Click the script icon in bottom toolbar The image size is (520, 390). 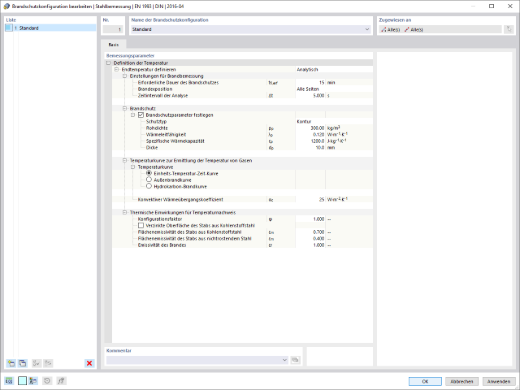tap(61, 381)
